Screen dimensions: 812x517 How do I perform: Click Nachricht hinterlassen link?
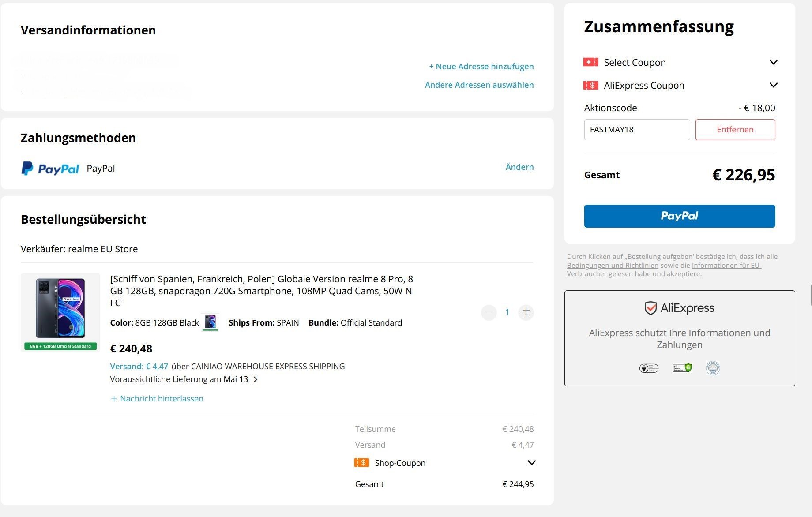click(x=157, y=398)
